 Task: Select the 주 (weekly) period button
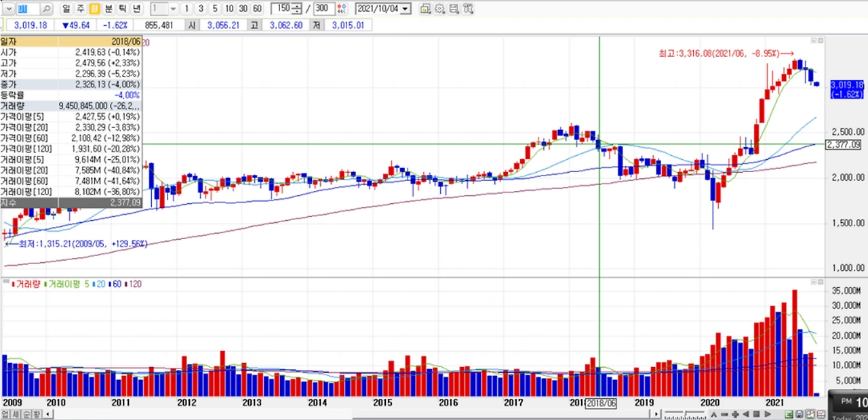pos(80,9)
